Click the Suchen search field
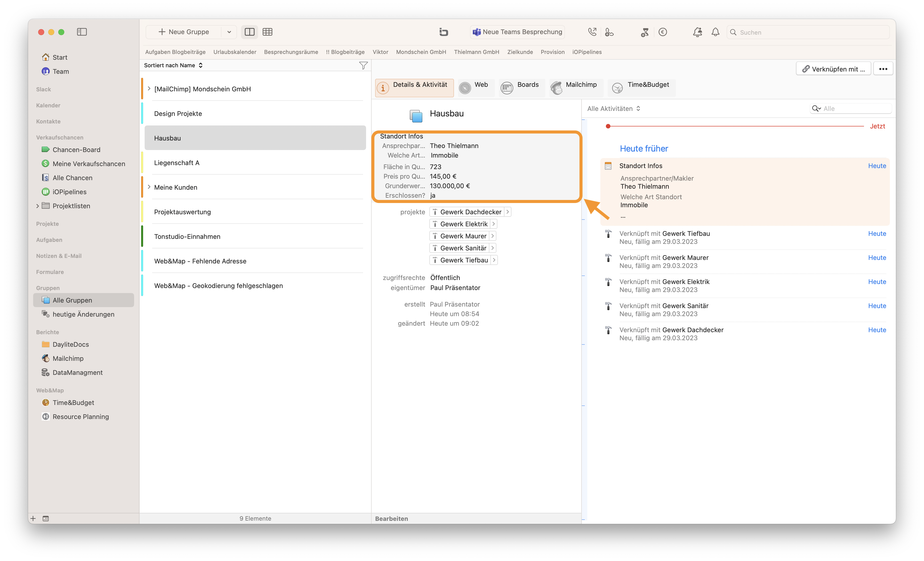 pyautogui.click(x=808, y=32)
